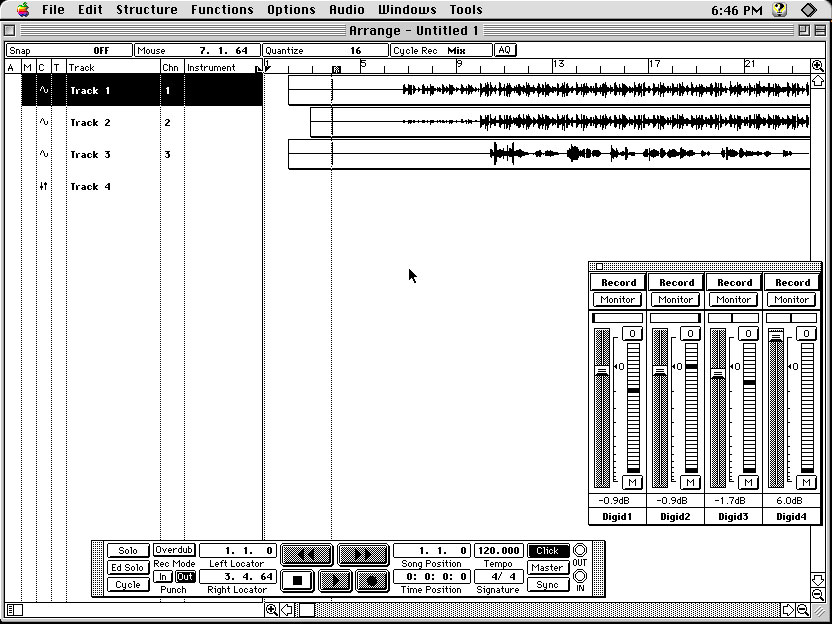Click the scroll right arrow of horizontal scrollbar
This screenshot has width=832, height=624.
click(788, 610)
